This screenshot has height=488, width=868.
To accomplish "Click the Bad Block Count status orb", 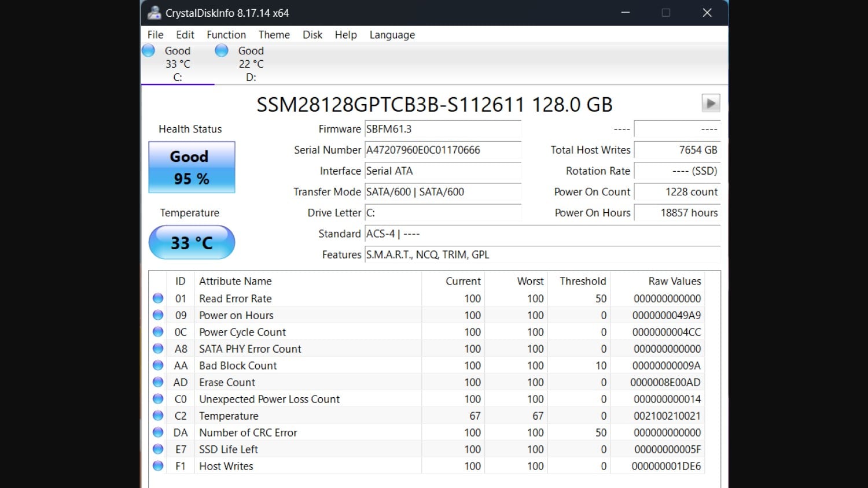I will click(x=158, y=365).
